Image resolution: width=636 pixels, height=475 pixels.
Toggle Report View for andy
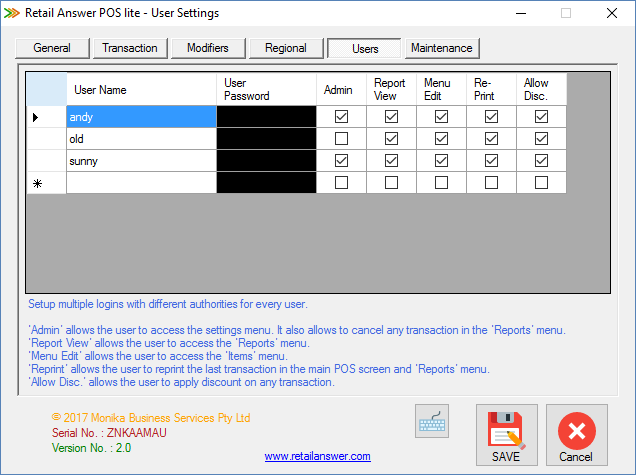tap(391, 117)
